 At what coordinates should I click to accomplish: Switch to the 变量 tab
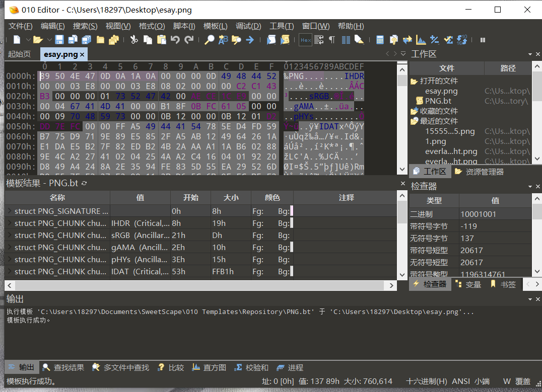[x=469, y=284]
